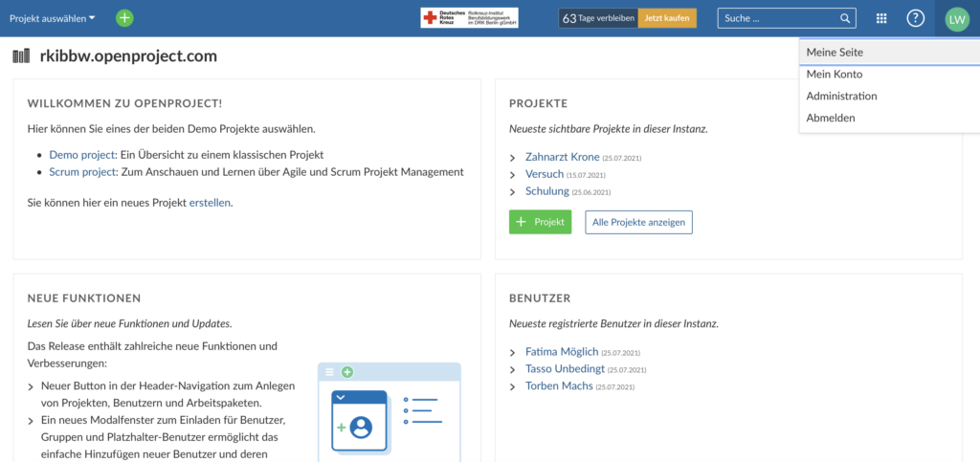980x462 pixels.
Task: Click the BENUTZER widget heading
Action: point(540,297)
